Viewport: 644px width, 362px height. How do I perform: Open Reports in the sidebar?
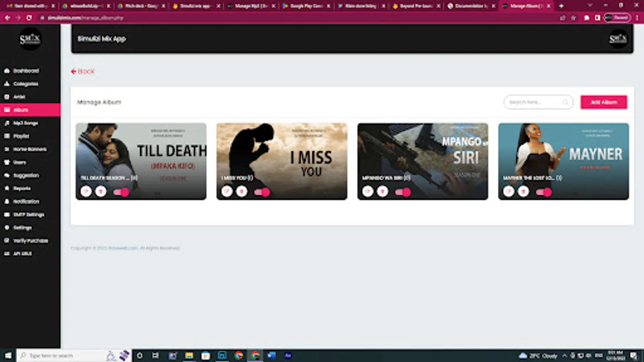[x=18, y=188]
